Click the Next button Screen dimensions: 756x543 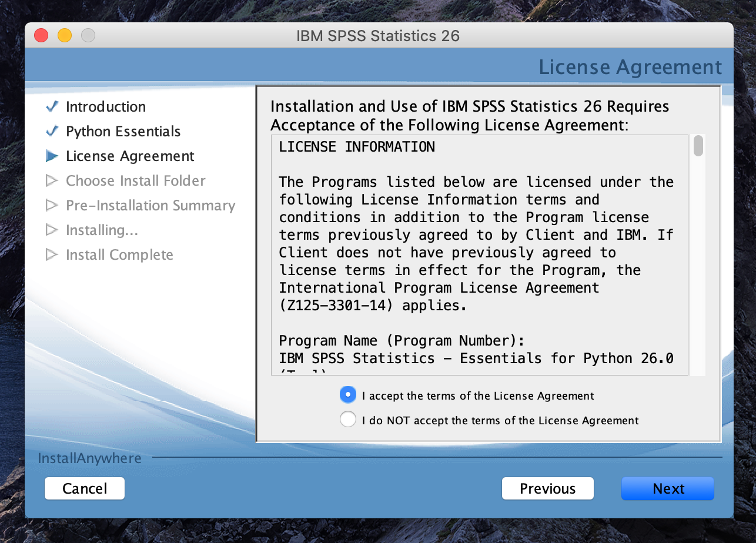[667, 488]
